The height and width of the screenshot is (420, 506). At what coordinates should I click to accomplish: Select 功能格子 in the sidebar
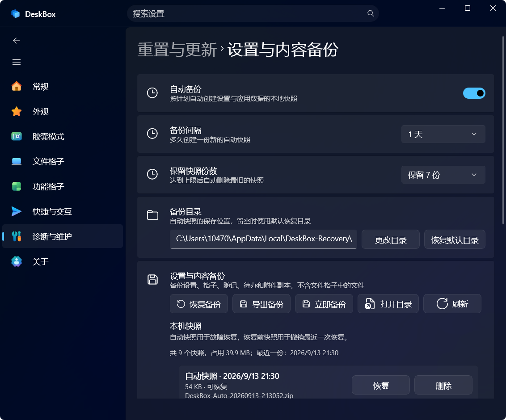click(63, 186)
